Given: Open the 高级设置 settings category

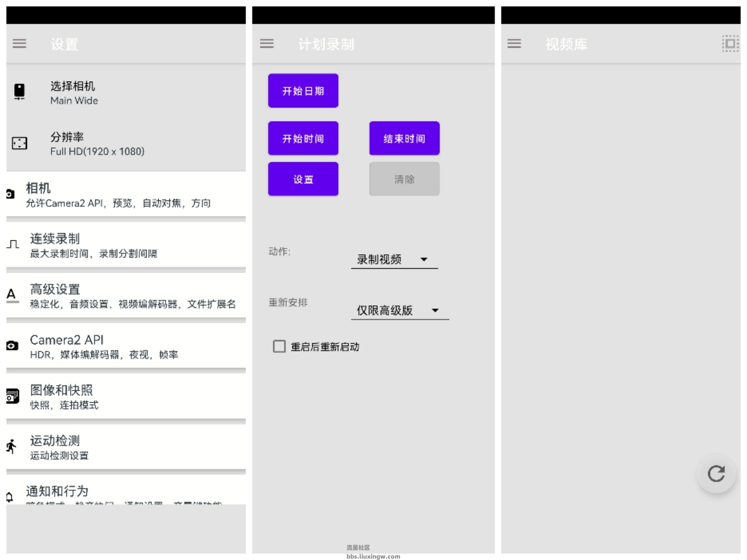Looking at the screenshot, I should pos(126,296).
